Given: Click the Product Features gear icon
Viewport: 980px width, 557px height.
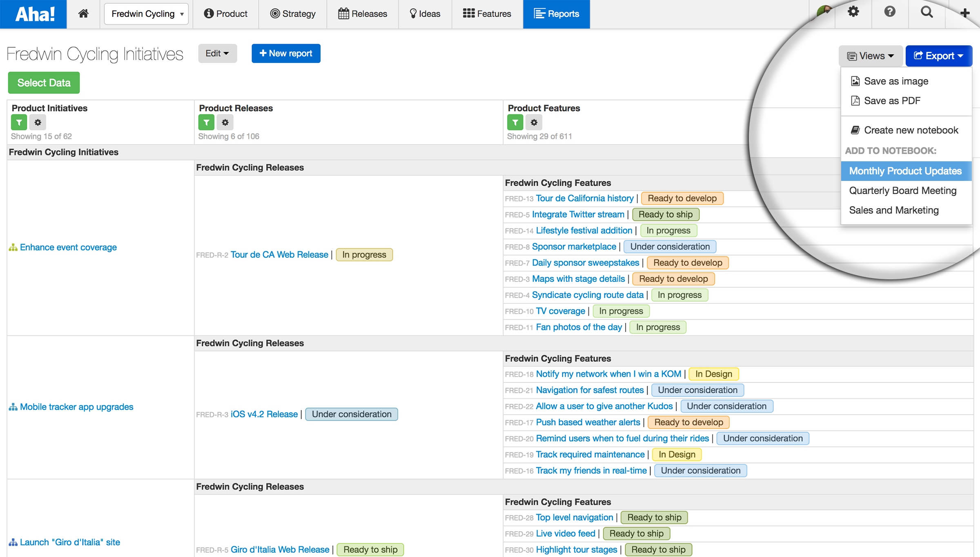Looking at the screenshot, I should tap(534, 122).
